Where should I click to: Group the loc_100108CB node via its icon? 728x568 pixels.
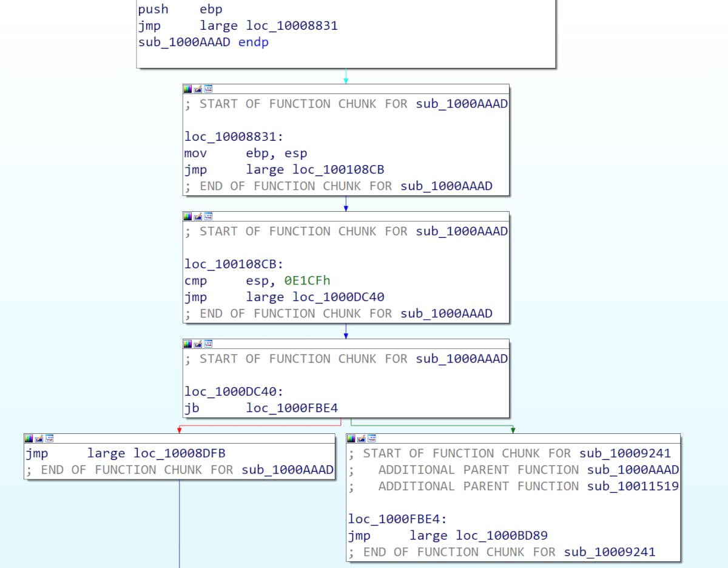[x=208, y=216]
